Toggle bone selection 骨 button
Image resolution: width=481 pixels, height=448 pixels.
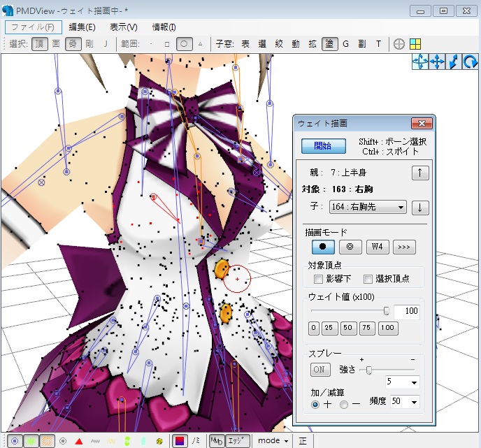[x=73, y=44]
